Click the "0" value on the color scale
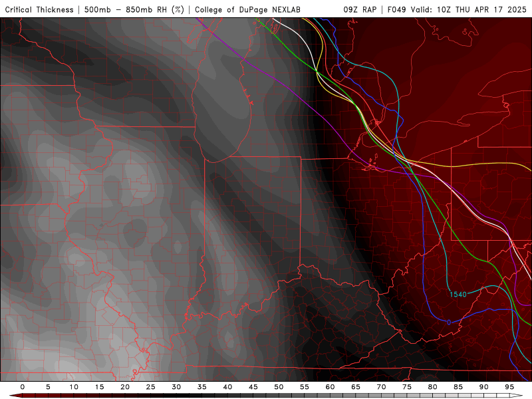 click(23, 387)
